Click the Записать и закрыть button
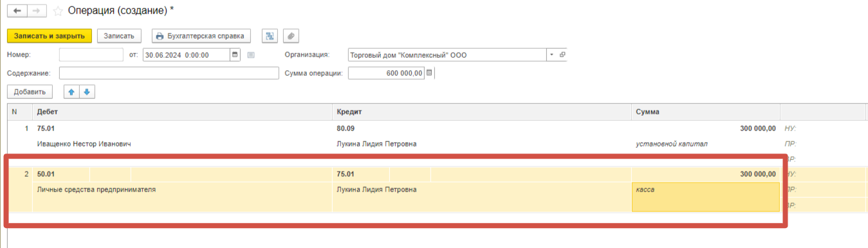Screen dimensions: 868x248 pos(50,36)
